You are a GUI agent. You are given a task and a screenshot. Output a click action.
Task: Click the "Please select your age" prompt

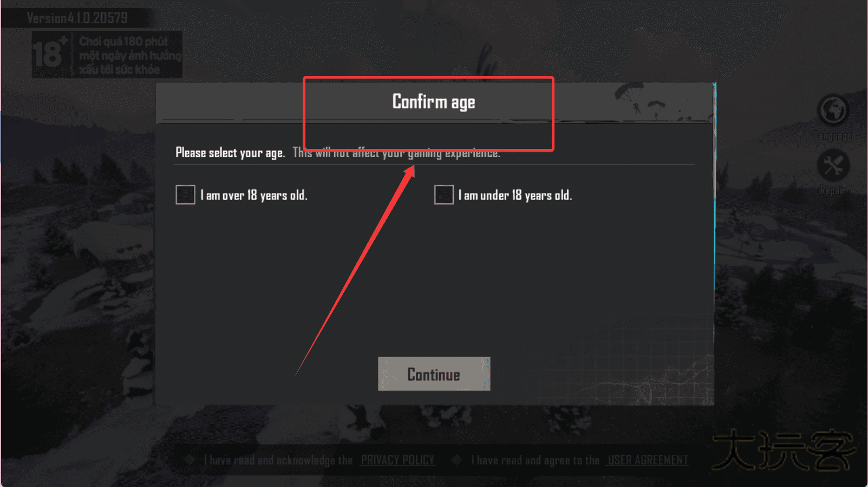tap(230, 153)
